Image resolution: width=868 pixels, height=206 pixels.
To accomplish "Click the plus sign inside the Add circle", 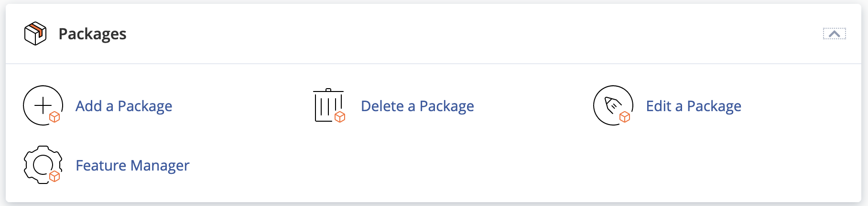I will pos(43,105).
